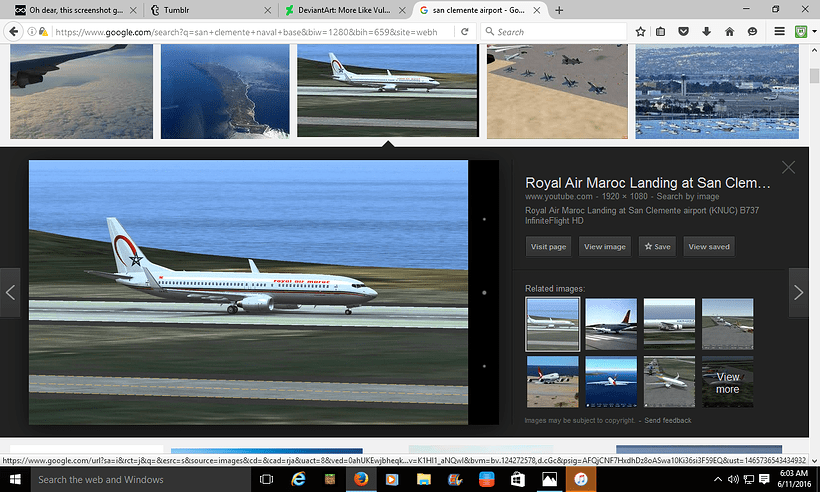Open fourth related thumbnail showing parked planes
The height and width of the screenshot is (492, 820).
click(727, 324)
